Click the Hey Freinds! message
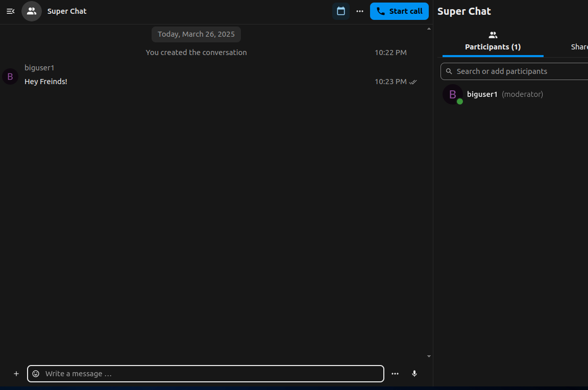588x390 pixels. [46, 82]
